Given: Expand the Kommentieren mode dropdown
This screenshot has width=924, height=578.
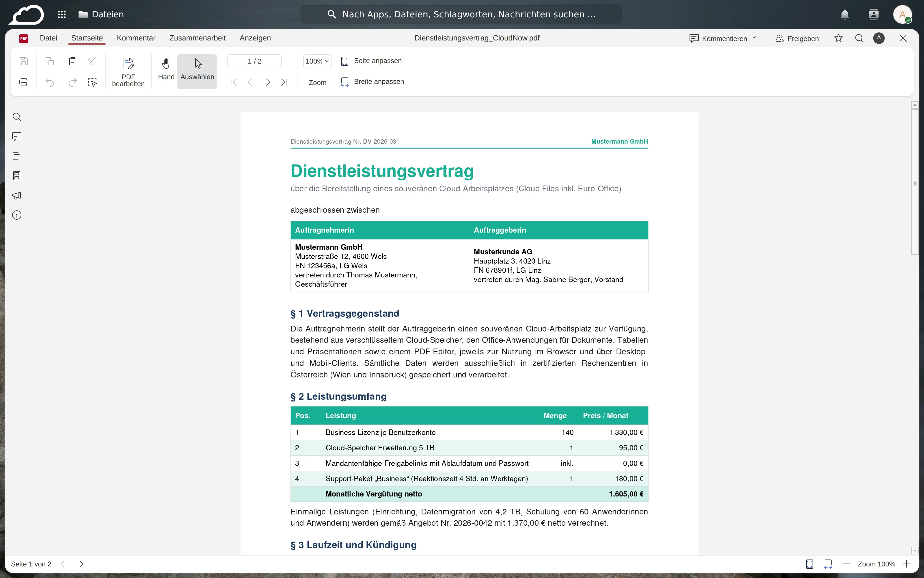Looking at the screenshot, I should click(723, 38).
